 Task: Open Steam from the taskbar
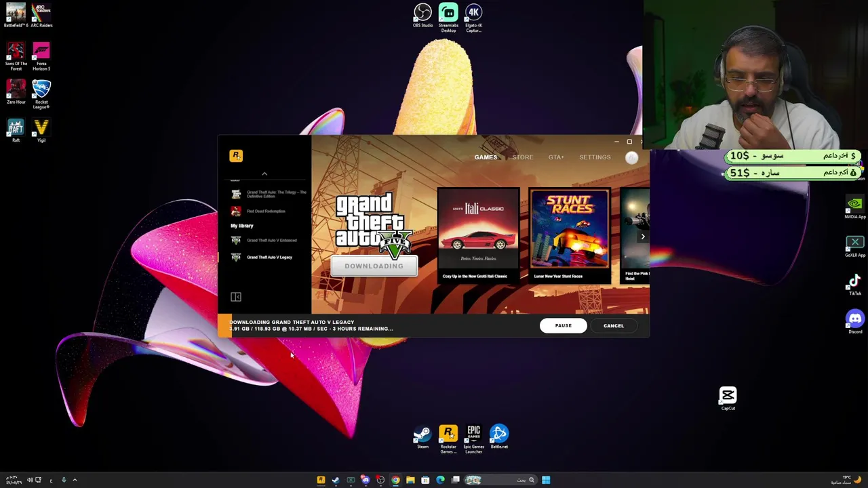tap(335, 480)
